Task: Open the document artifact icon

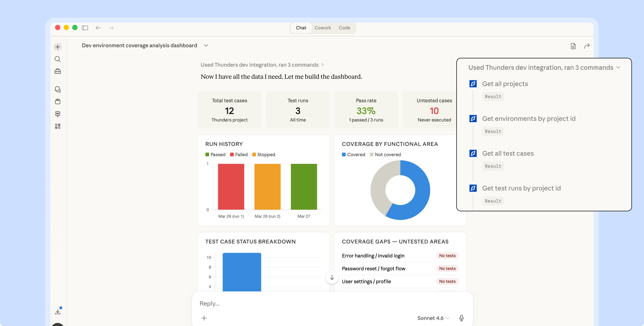Action: 573,46
